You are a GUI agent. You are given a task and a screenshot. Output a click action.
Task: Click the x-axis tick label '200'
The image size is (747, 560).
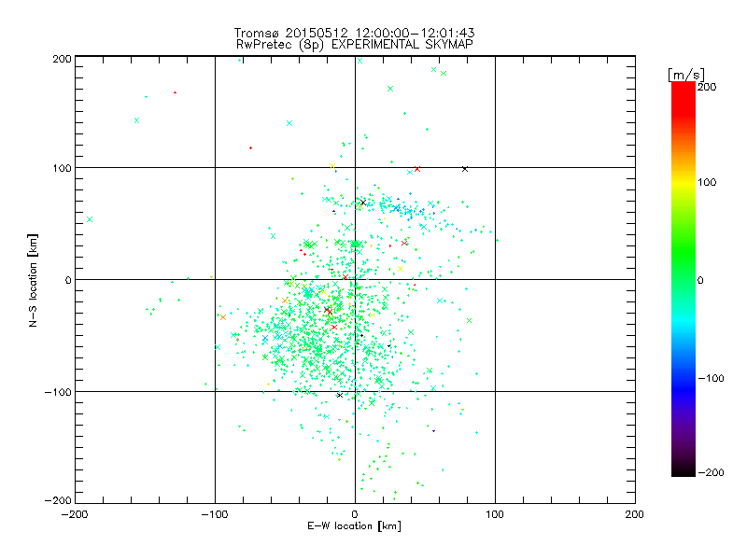(x=634, y=514)
